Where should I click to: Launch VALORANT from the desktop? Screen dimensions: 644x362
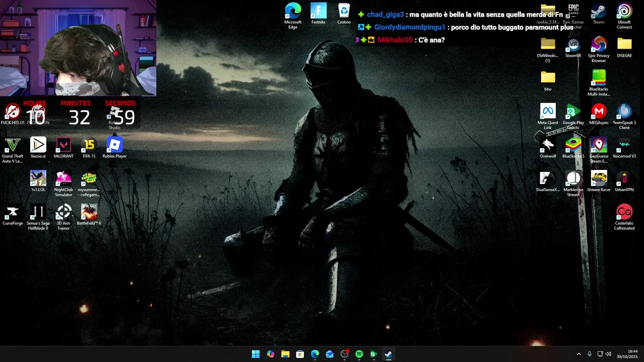[63, 148]
